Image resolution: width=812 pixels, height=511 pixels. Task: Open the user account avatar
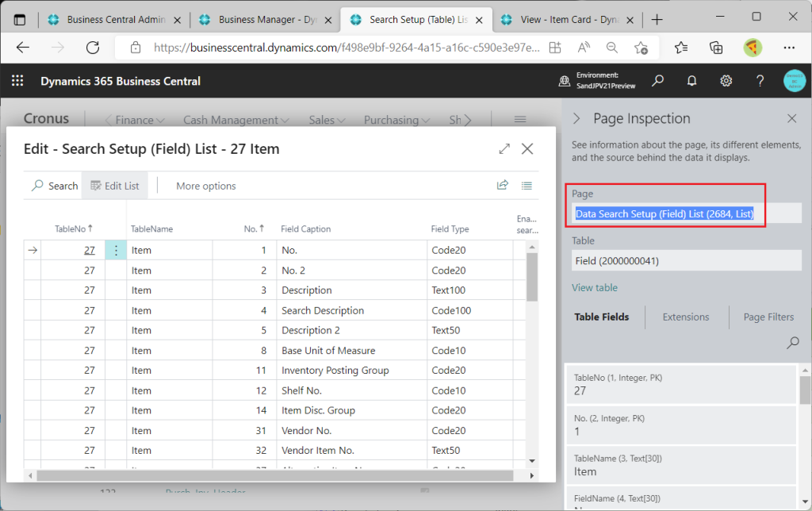pos(795,81)
